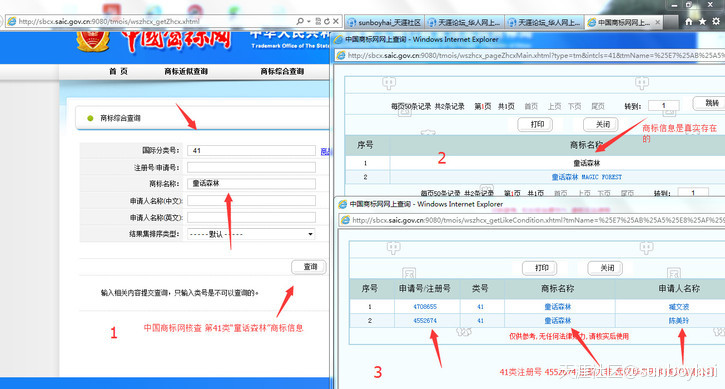Click the 类号 column header
This screenshot has width=725, height=389.
(x=480, y=289)
